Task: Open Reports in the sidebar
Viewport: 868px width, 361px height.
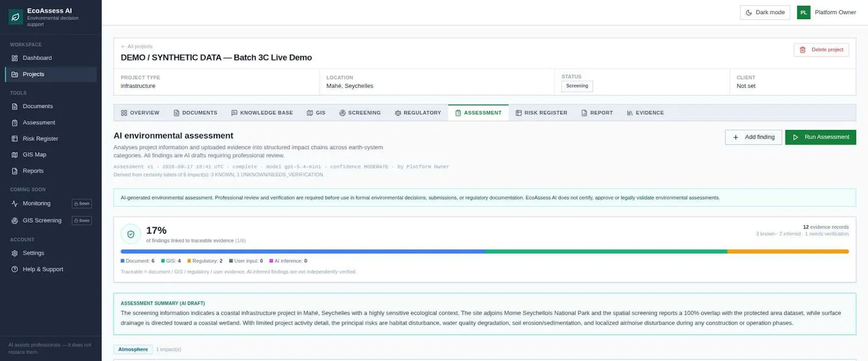Action: [50, 171]
